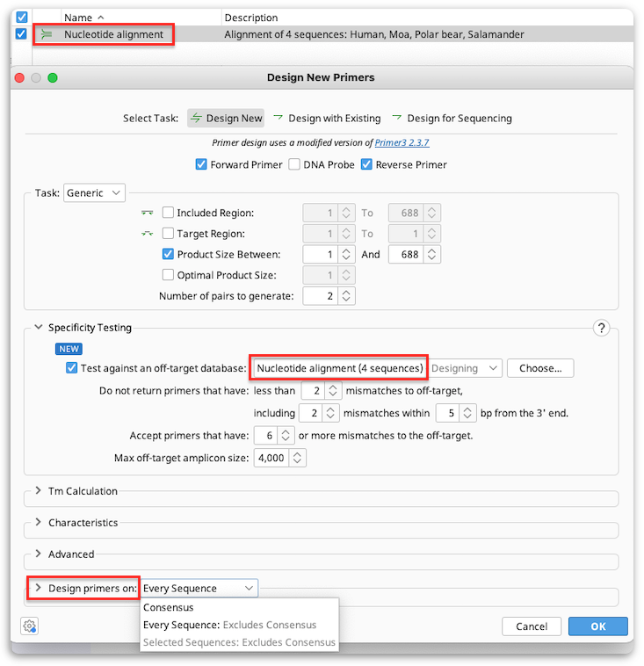Viewport: 644px width, 666px height.
Task: Click the Max off-target amplicon size stepper
Action: click(x=297, y=458)
